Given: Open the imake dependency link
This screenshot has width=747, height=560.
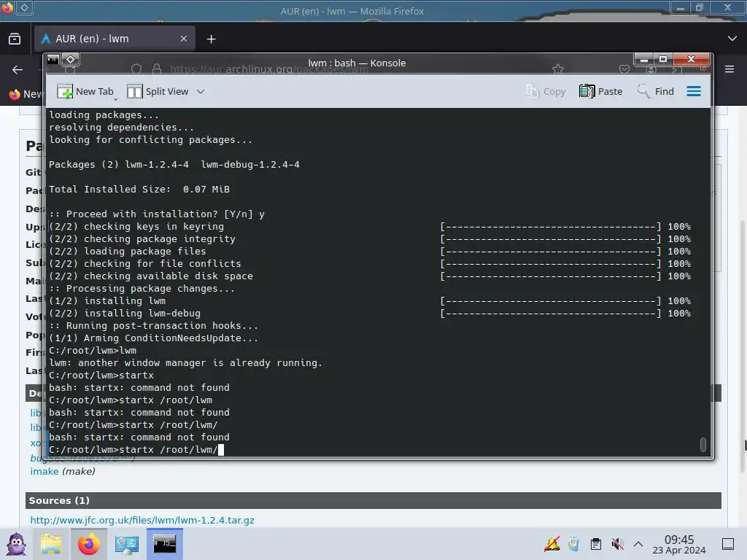Looking at the screenshot, I should [44, 472].
